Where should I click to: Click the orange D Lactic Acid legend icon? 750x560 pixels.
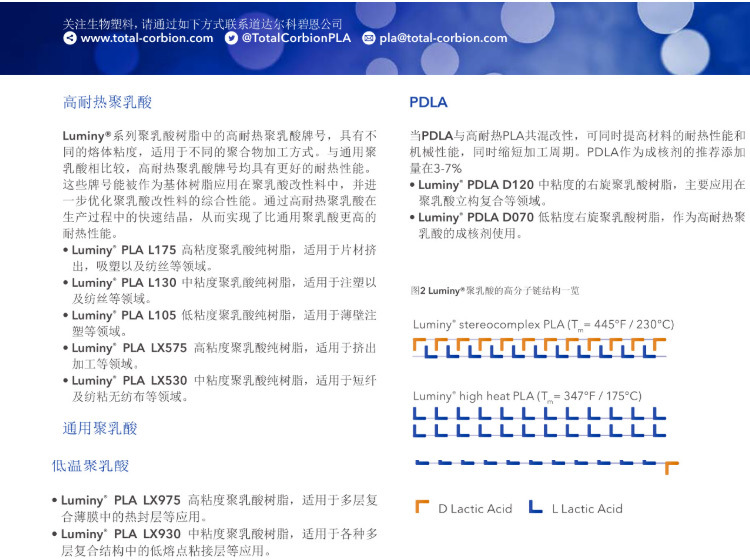pos(422,506)
